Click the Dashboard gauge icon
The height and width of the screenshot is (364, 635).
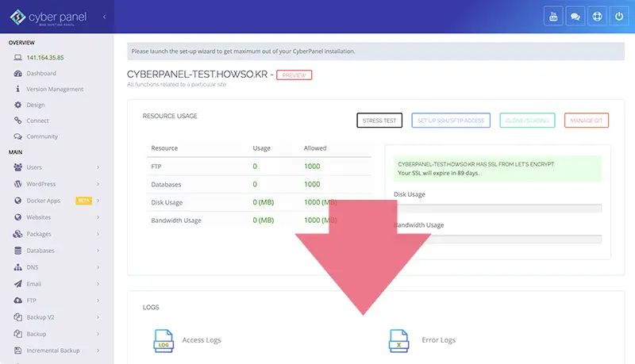coord(17,73)
